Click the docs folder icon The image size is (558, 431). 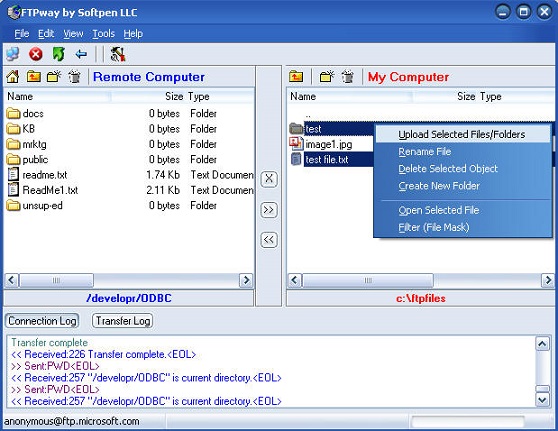pyautogui.click(x=13, y=114)
